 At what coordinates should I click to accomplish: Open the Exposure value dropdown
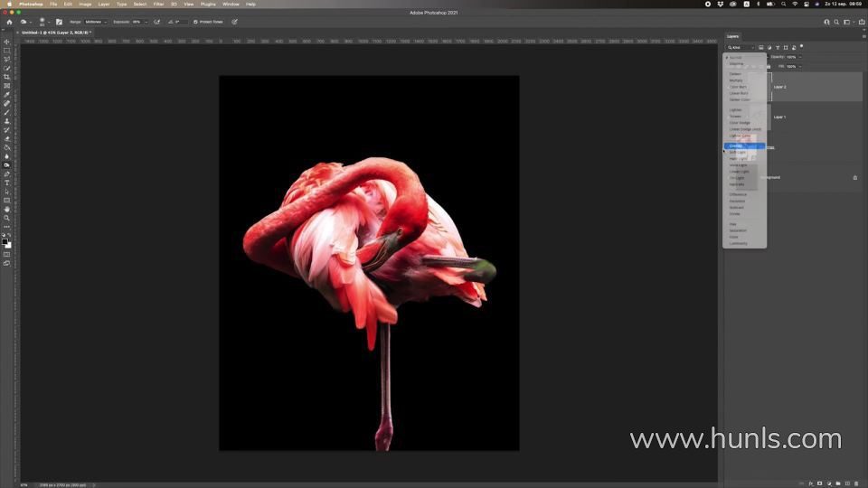click(x=140, y=22)
